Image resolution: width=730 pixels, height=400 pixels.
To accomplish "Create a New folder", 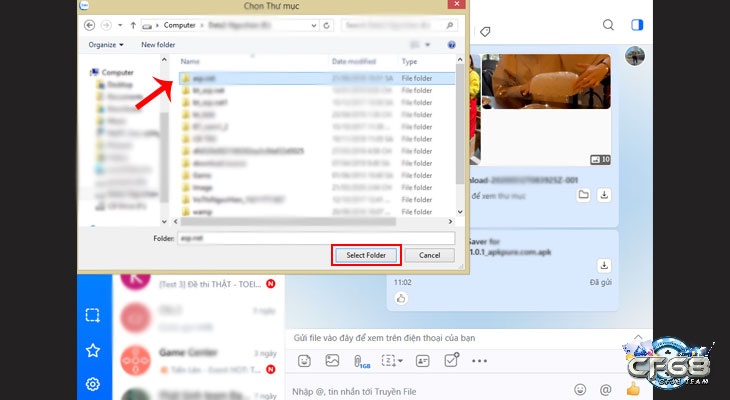I will (158, 45).
